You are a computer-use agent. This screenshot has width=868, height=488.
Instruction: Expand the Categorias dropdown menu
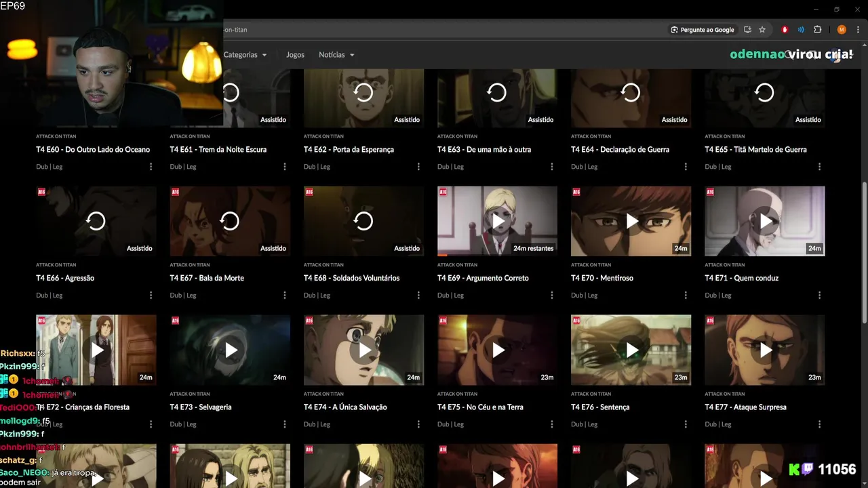(x=245, y=55)
